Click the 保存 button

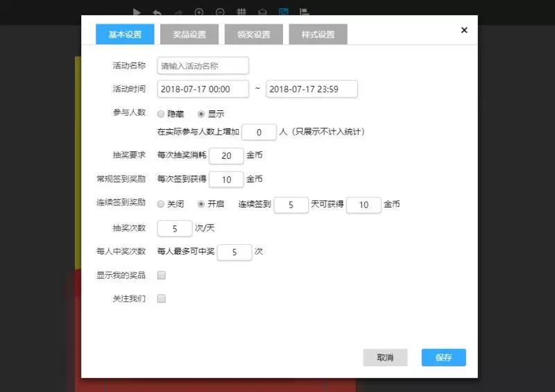point(443,357)
